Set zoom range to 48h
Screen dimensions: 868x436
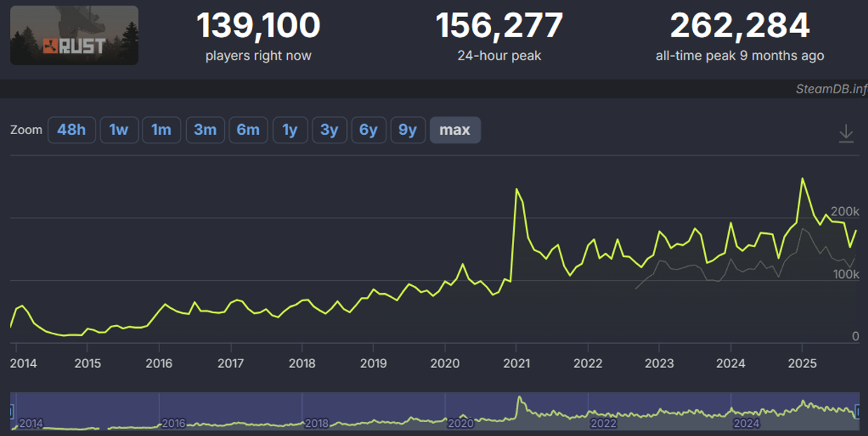click(x=72, y=130)
